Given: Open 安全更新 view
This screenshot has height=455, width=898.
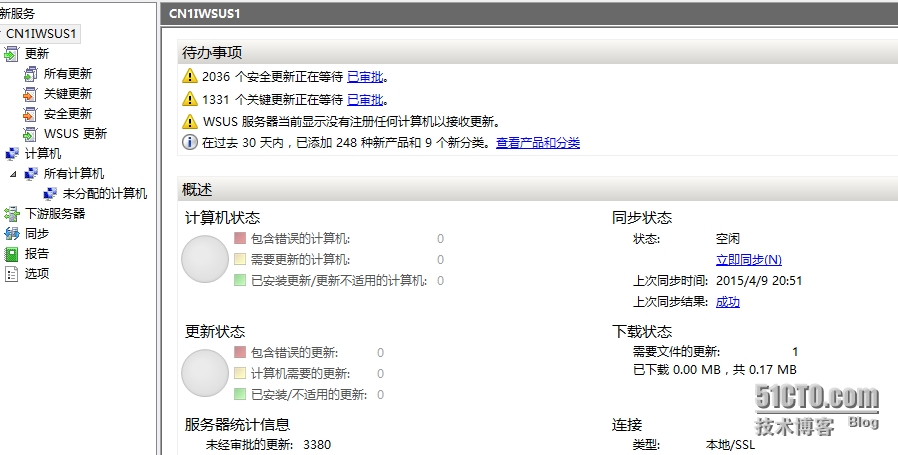Looking at the screenshot, I should pos(68,114).
